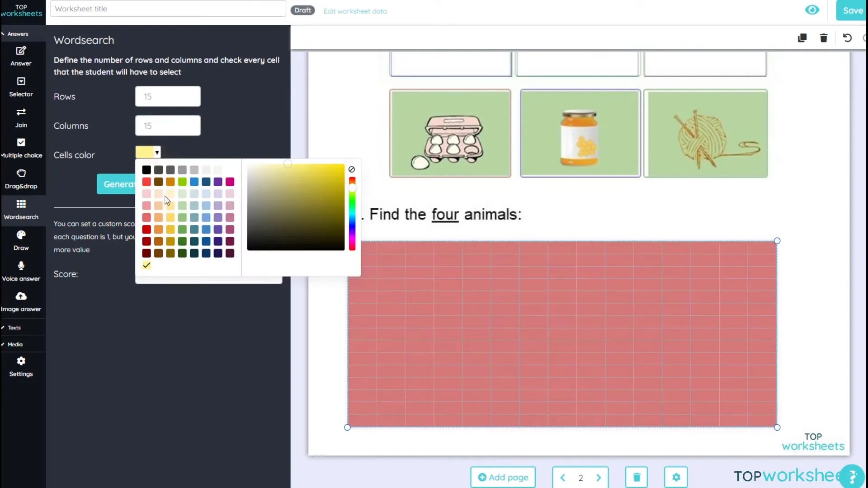Select the Multiple choice tool
The height and width of the screenshot is (488, 868).
(21, 147)
